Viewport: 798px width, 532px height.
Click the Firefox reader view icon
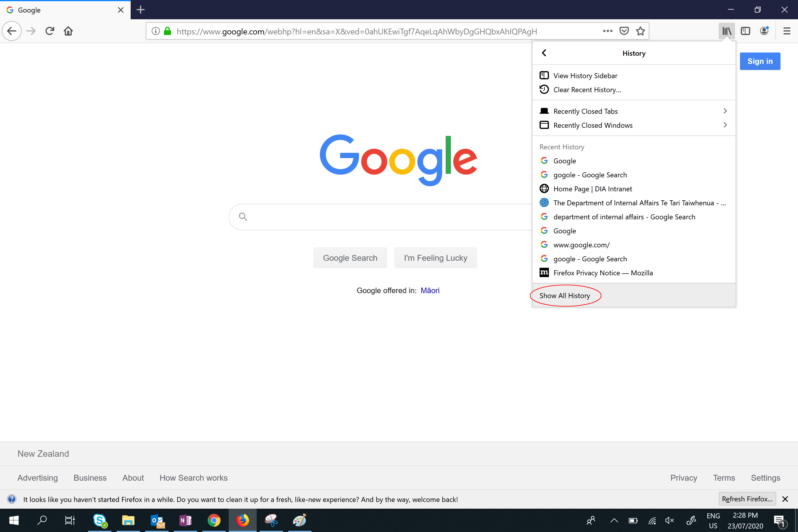click(745, 31)
